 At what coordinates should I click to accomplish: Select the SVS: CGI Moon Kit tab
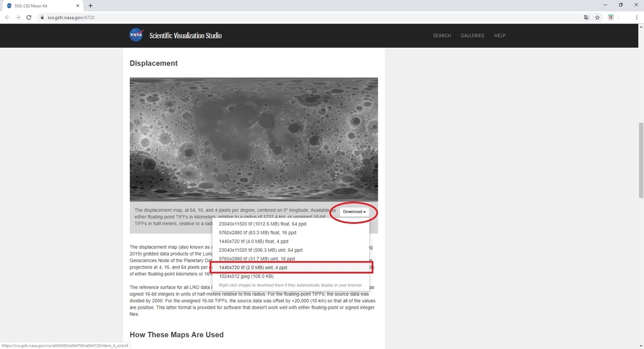point(42,5)
